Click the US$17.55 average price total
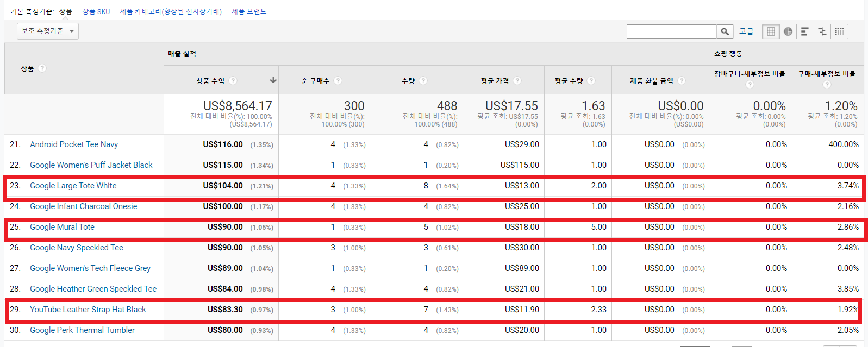 click(511, 106)
